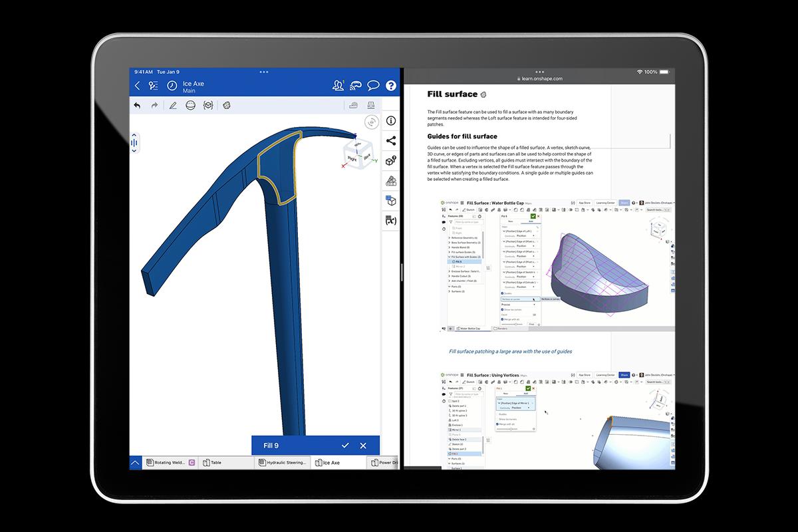The image size is (798, 532).
Task: Click the Users collaboration icon in the title bar
Action: 338,86
